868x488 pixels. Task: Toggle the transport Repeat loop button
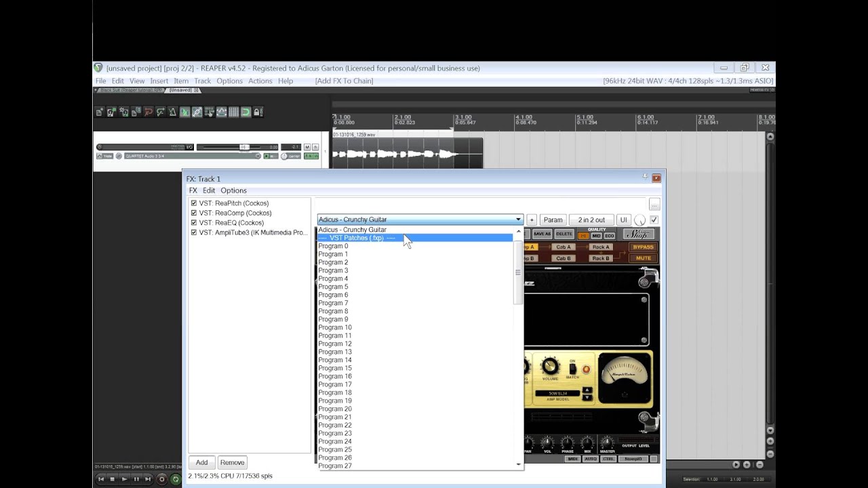point(176,479)
